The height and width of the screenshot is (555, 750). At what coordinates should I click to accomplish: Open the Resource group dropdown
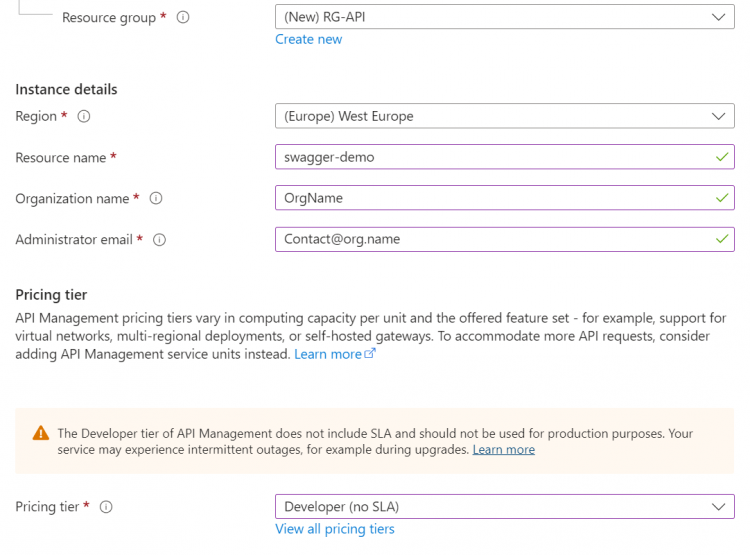pos(505,17)
